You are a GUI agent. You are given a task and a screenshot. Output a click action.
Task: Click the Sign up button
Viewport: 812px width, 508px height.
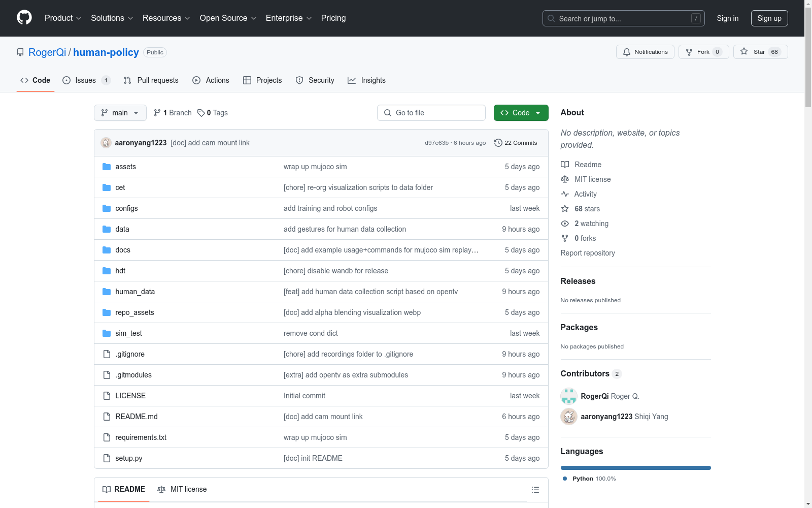(x=769, y=18)
